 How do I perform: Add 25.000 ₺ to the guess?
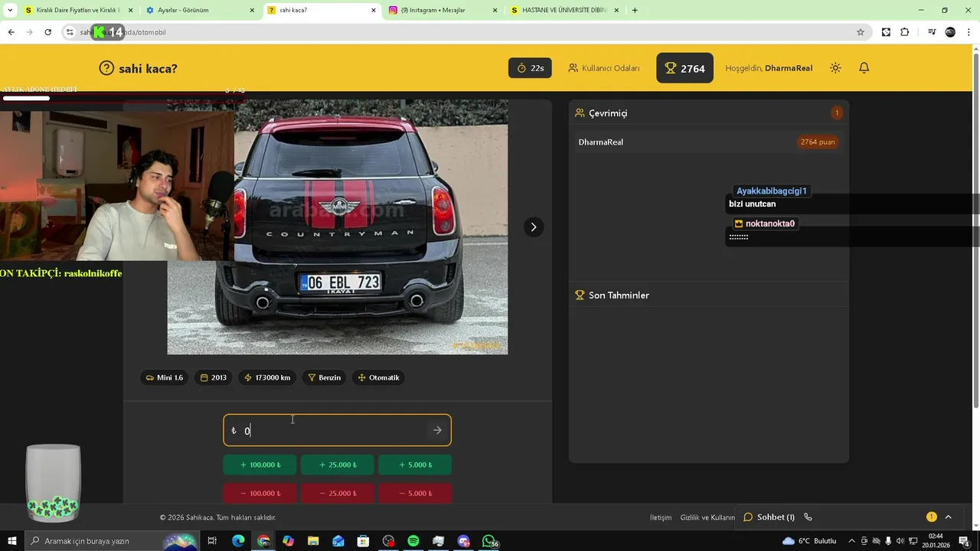pyautogui.click(x=337, y=465)
